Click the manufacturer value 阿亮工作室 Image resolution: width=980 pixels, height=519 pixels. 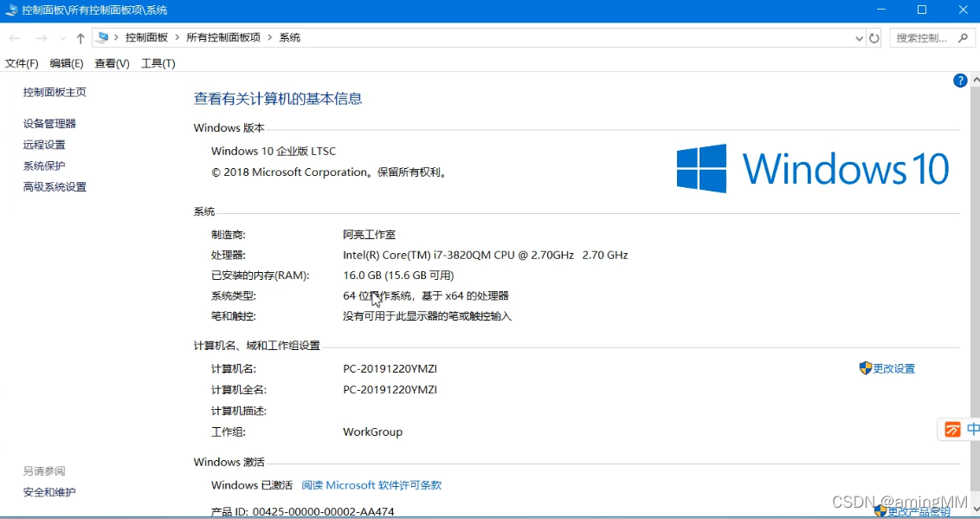pos(370,235)
